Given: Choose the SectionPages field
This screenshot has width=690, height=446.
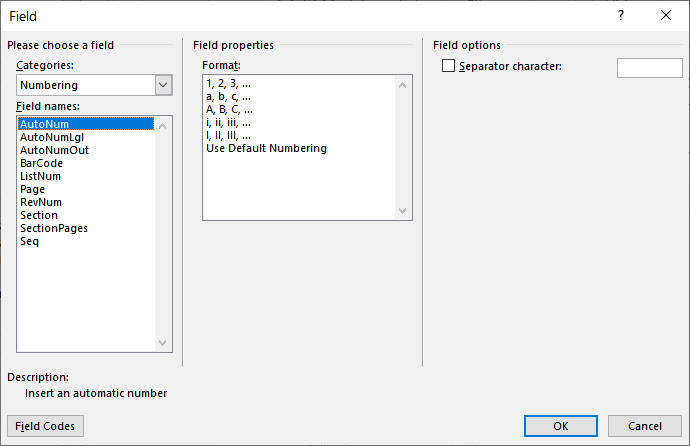Looking at the screenshot, I should coord(53,228).
